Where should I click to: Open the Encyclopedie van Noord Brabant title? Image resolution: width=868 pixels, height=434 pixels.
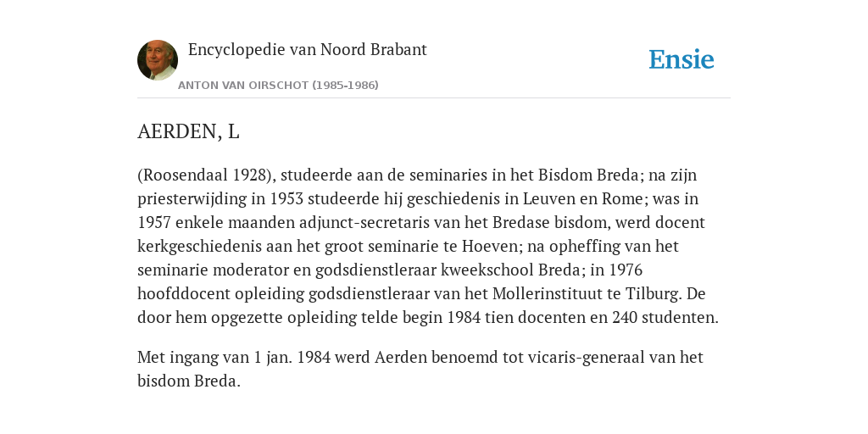(307, 50)
